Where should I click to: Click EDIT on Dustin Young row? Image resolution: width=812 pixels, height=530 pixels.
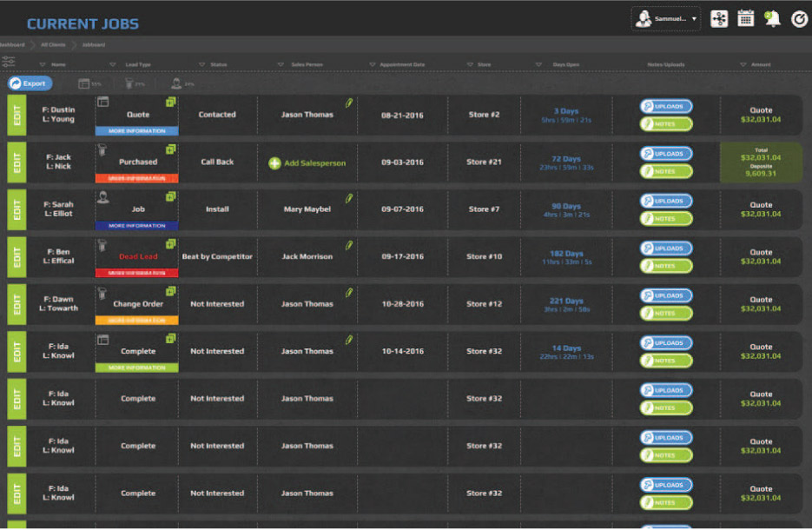[x=17, y=115]
